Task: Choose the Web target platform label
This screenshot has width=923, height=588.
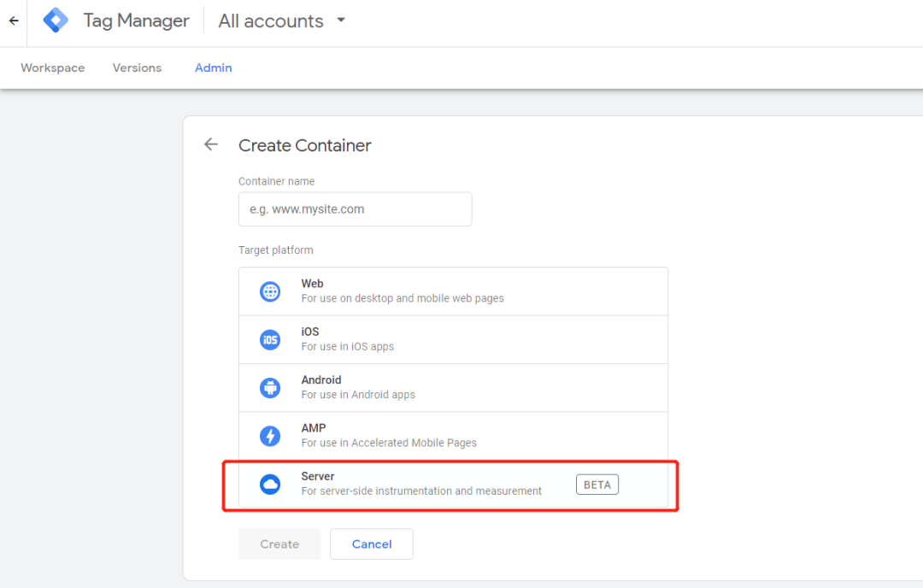Action: click(x=312, y=284)
